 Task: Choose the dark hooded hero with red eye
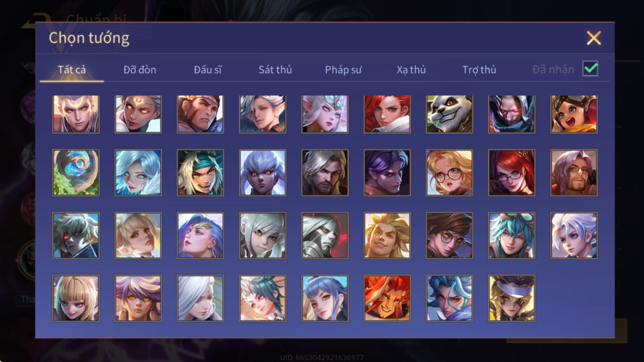coord(512,114)
